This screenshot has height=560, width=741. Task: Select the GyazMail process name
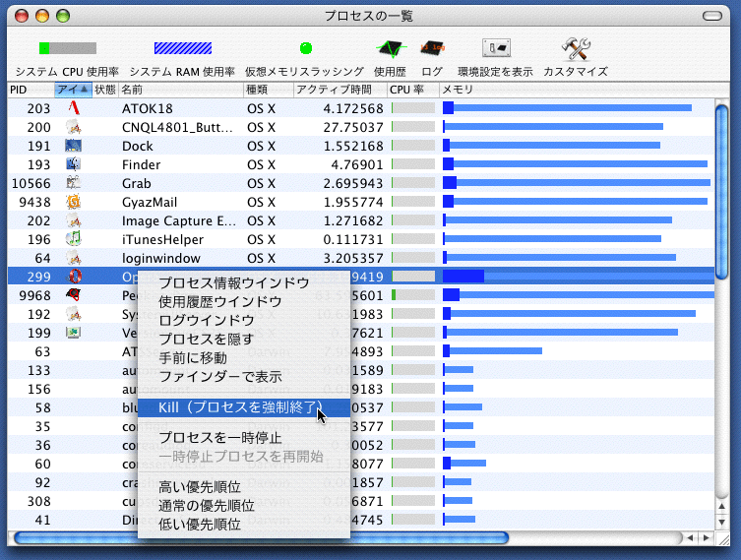click(x=150, y=203)
